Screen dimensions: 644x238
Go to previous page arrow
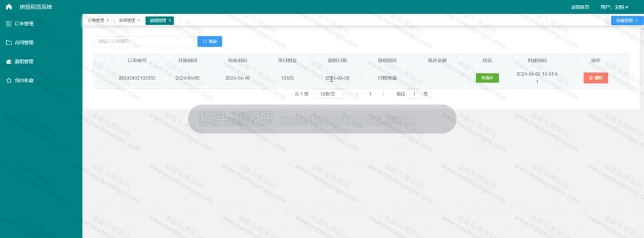coord(357,94)
